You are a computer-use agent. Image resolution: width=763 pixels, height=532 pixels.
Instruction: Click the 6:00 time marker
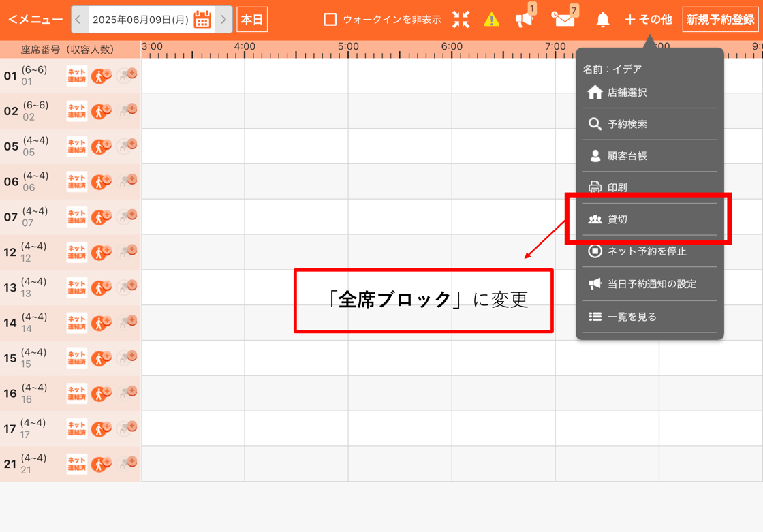452,47
